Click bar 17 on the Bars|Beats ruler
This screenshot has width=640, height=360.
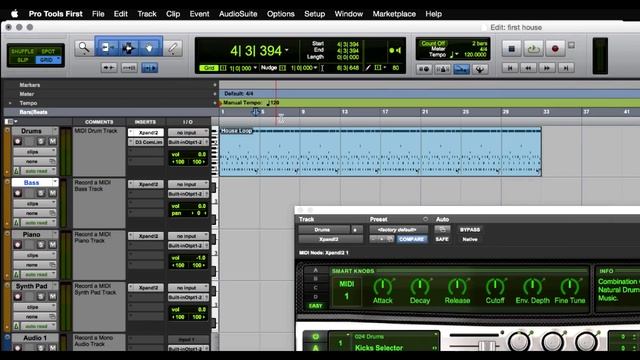385,112
